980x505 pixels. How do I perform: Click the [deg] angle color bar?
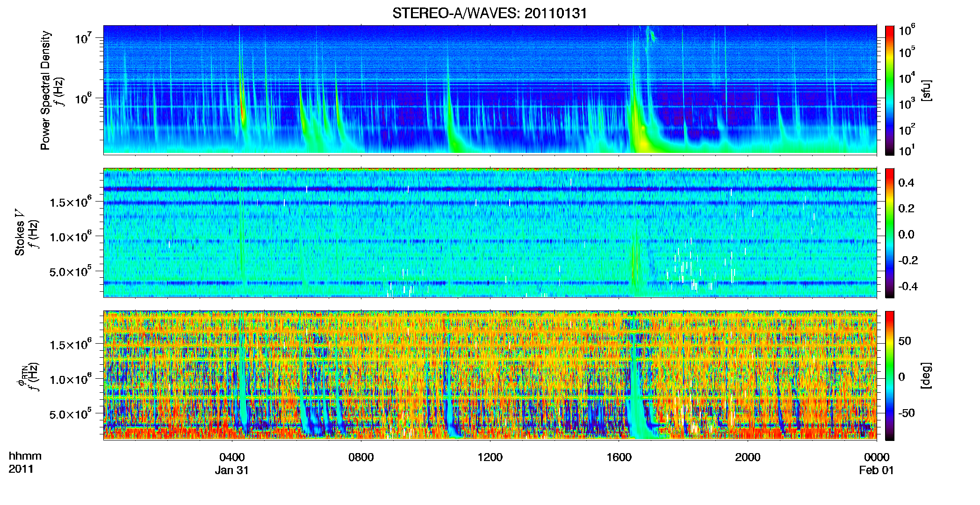(890, 375)
